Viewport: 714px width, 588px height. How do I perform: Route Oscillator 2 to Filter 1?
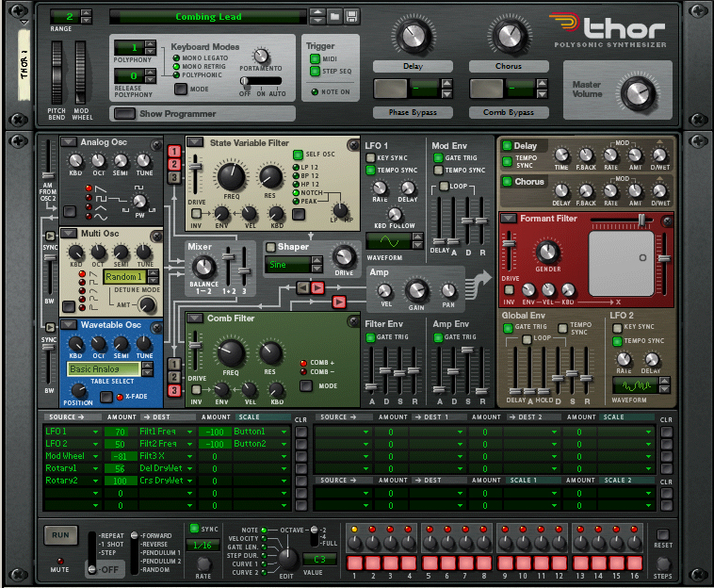coord(174,164)
